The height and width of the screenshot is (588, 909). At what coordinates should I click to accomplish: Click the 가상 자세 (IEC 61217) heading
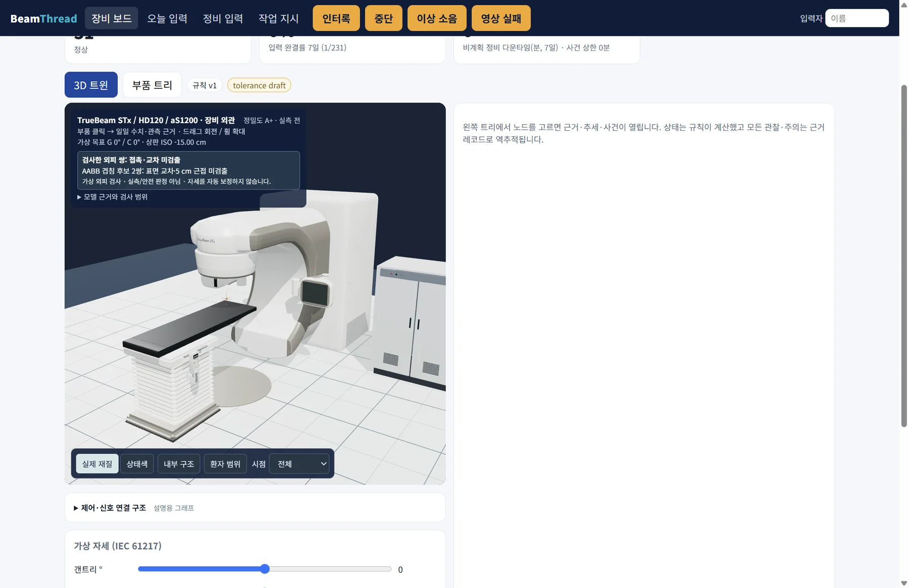click(118, 546)
